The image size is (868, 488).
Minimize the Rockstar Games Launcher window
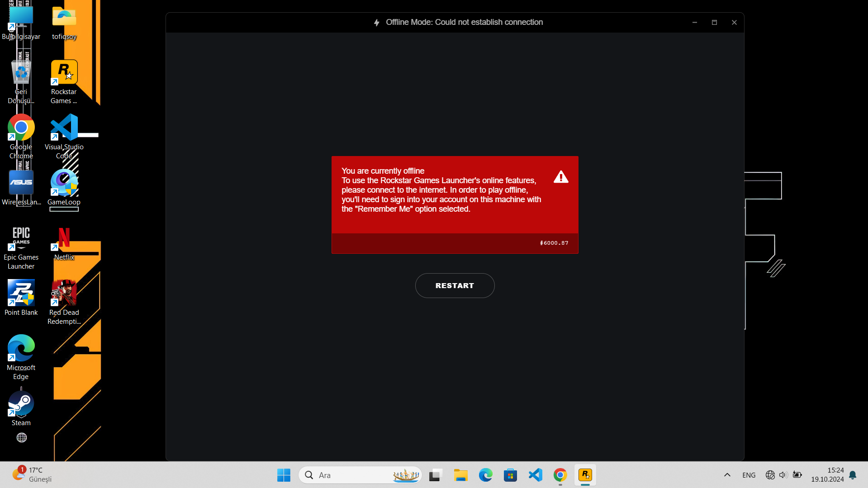(x=694, y=22)
